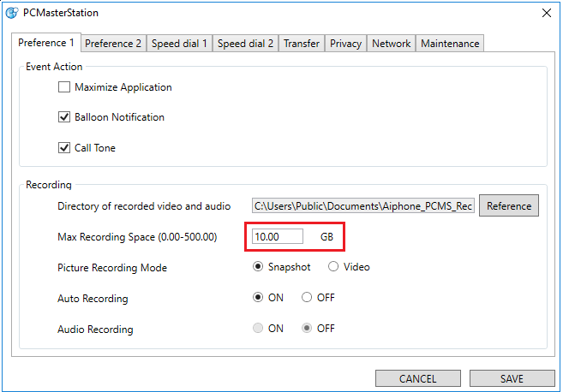Select the Speed dial 2 tab
This screenshot has height=392, width=563.
[245, 44]
